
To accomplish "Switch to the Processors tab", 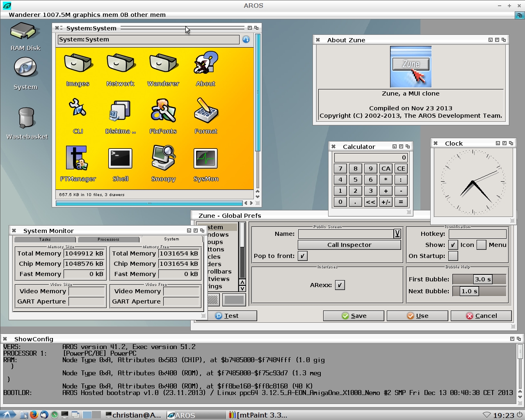I will click(109, 239).
